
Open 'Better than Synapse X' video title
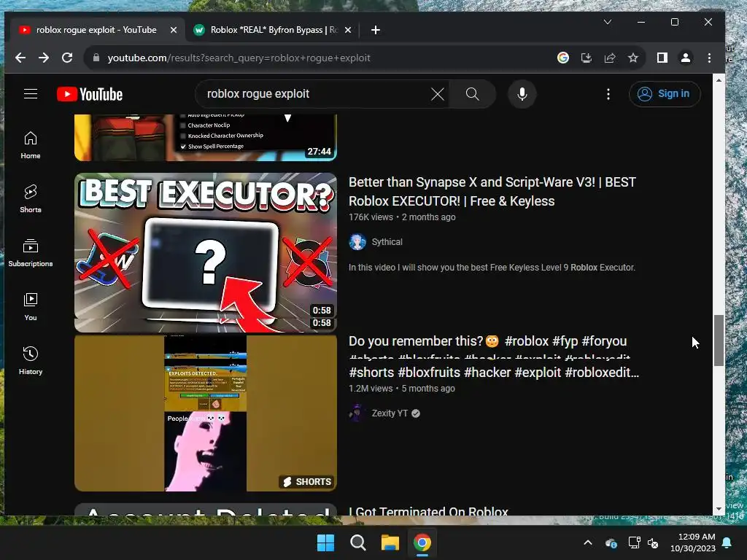tap(492, 192)
